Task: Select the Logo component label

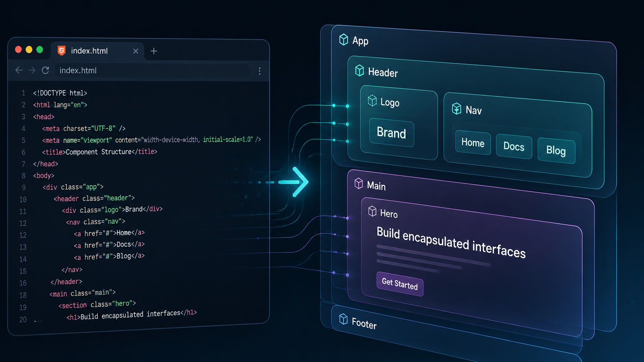Action: (x=390, y=103)
